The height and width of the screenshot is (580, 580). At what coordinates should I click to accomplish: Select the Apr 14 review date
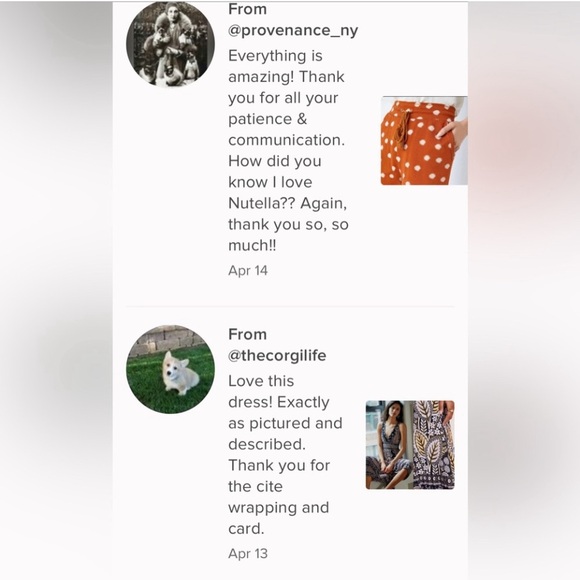(248, 270)
